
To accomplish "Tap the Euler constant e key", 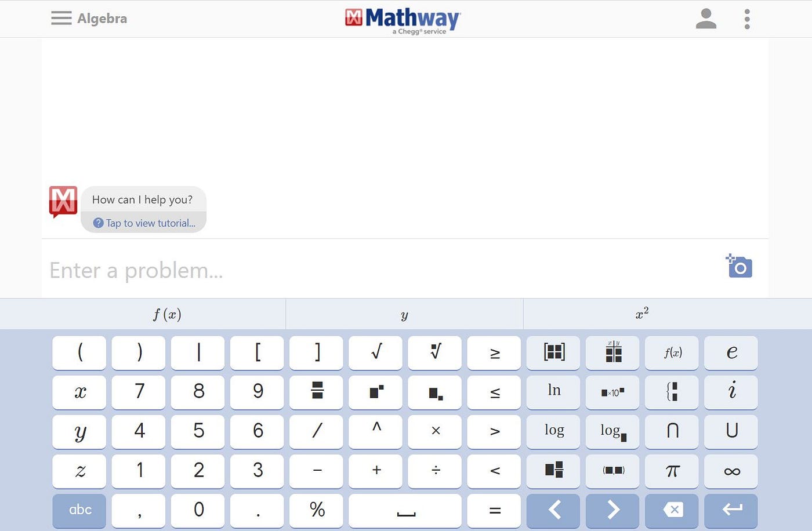I will [x=731, y=352].
